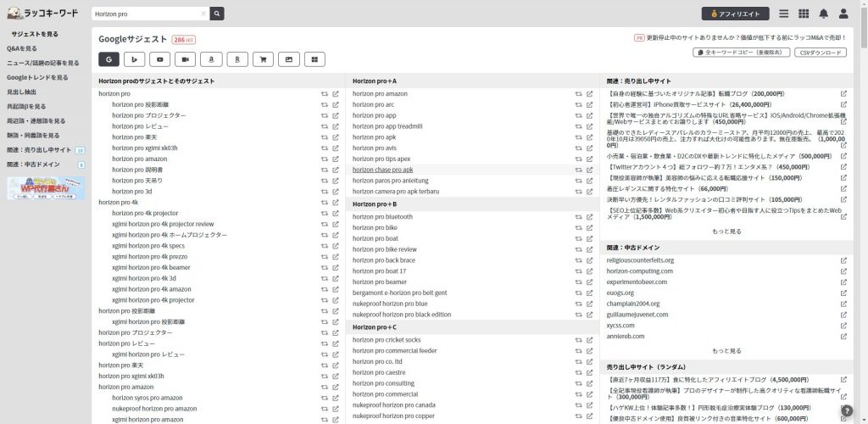Image resolution: width=868 pixels, height=424 pixels.
Task: Re-search icon for 'horizon pro 4k' row
Action: pos(325,202)
